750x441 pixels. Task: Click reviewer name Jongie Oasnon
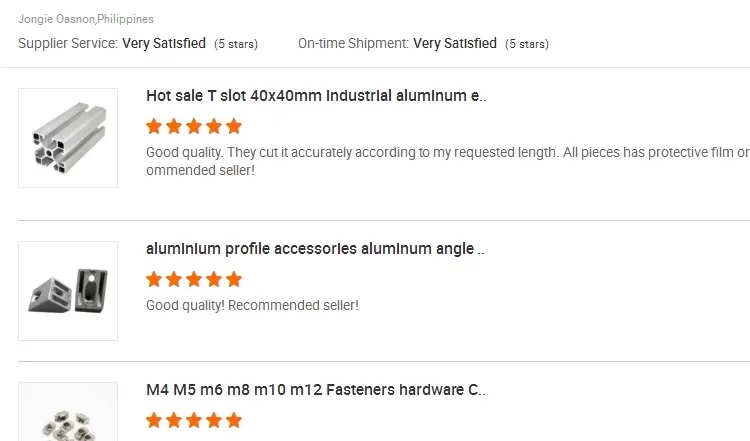pyautogui.click(x=56, y=19)
